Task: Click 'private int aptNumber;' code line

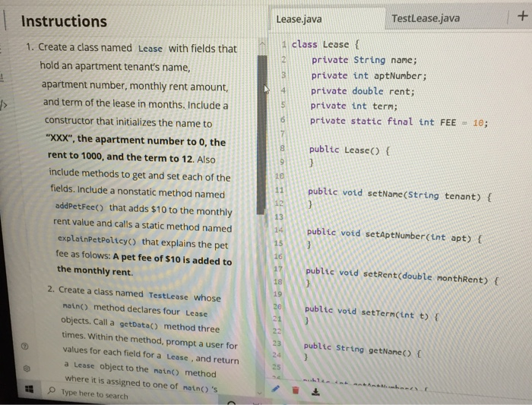Action: (x=369, y=76)
